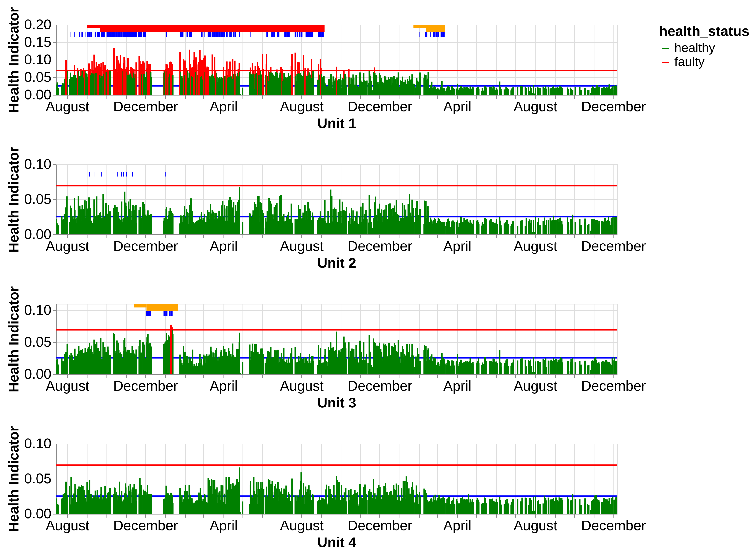Click the 0.20 y-axis label on Unit 1

pyautogui.click(x=37, y=25)
